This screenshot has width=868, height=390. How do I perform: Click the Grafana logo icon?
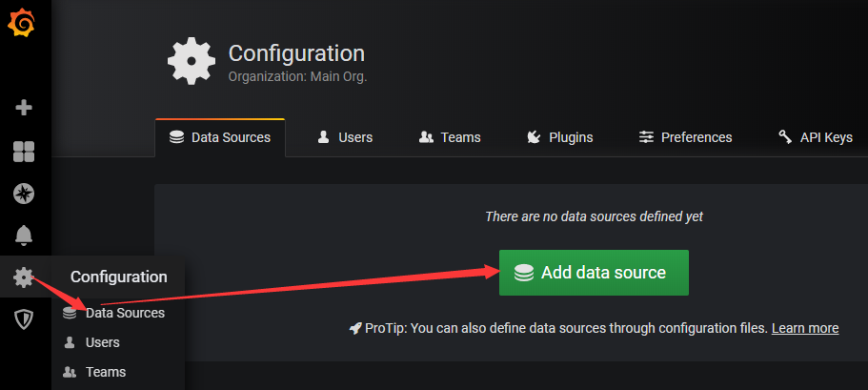click(23, 22)
